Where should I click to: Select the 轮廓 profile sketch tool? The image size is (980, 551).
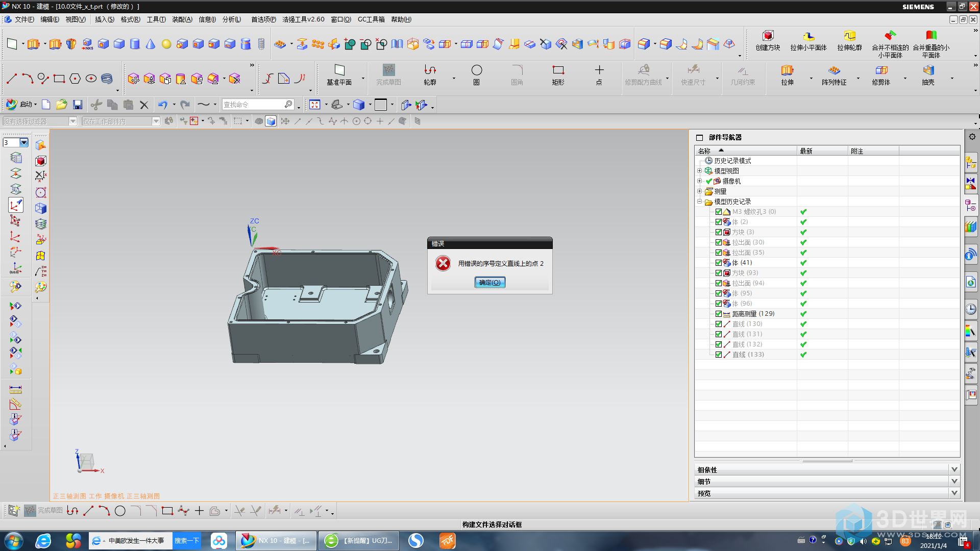coord(430,74)
